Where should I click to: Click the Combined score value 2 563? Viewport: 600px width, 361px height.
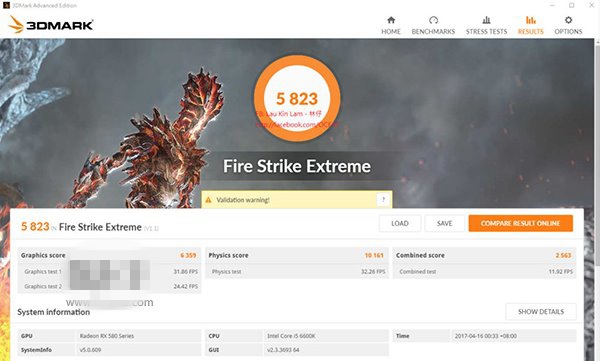click(563, 255)
